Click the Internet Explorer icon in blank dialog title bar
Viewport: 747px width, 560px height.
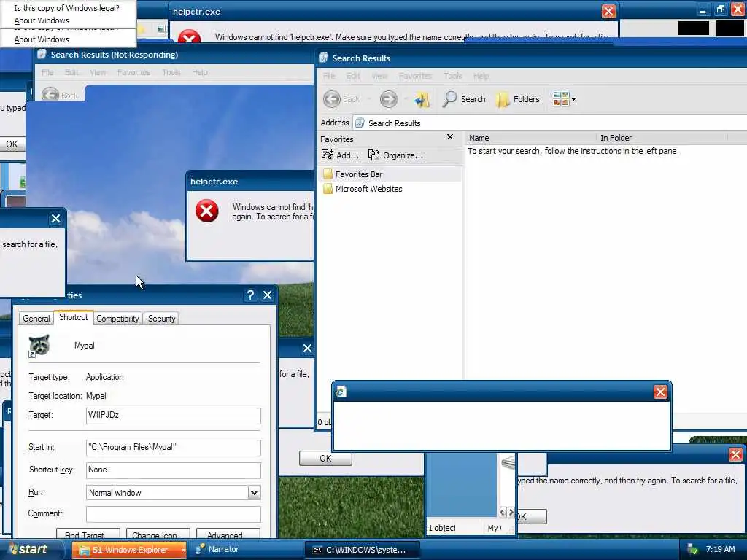(x=341, y=392)
